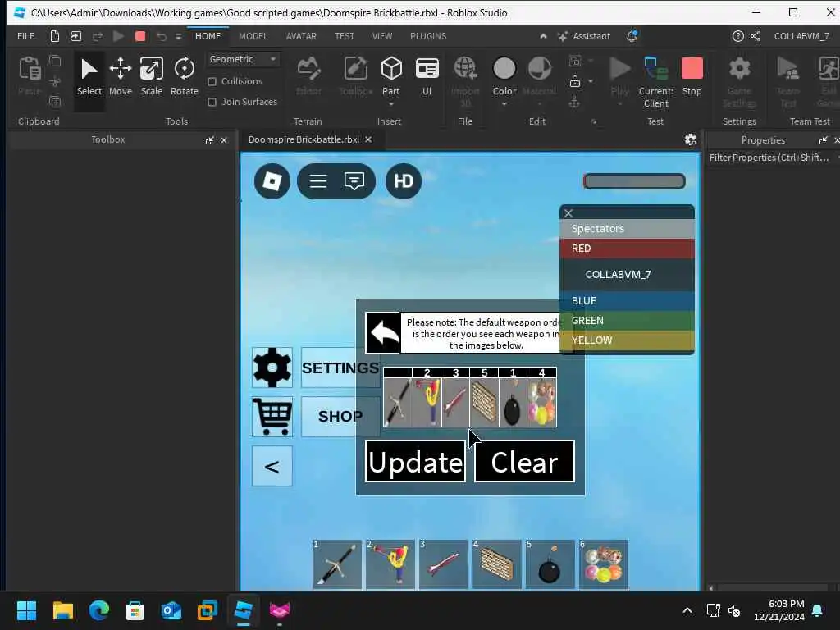Click the back arrow in the weapon order panel
Image resolution: width=840 pixels, height=630 pixels.
coord(383,333)
